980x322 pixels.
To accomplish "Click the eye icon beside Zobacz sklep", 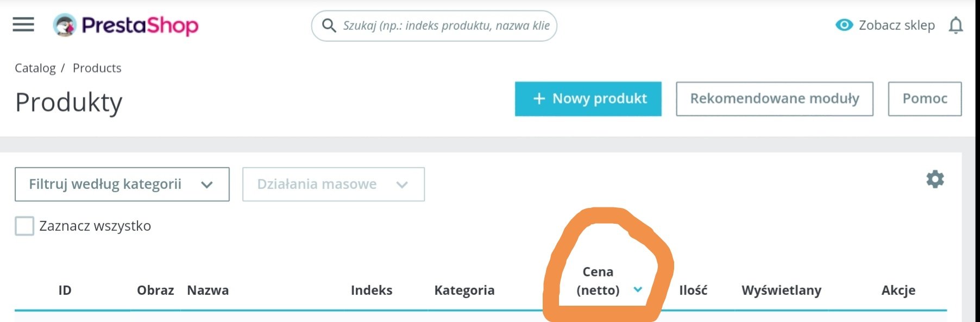I will pos(844,25).
